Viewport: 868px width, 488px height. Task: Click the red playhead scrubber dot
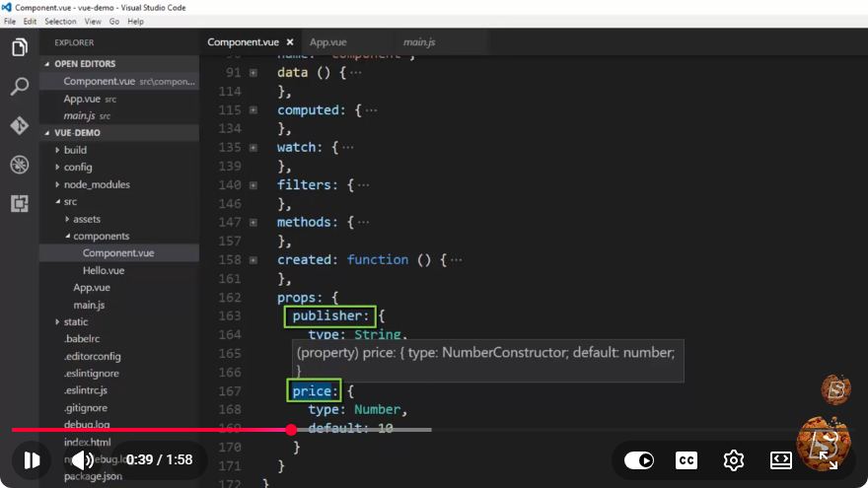coord(291,430)
